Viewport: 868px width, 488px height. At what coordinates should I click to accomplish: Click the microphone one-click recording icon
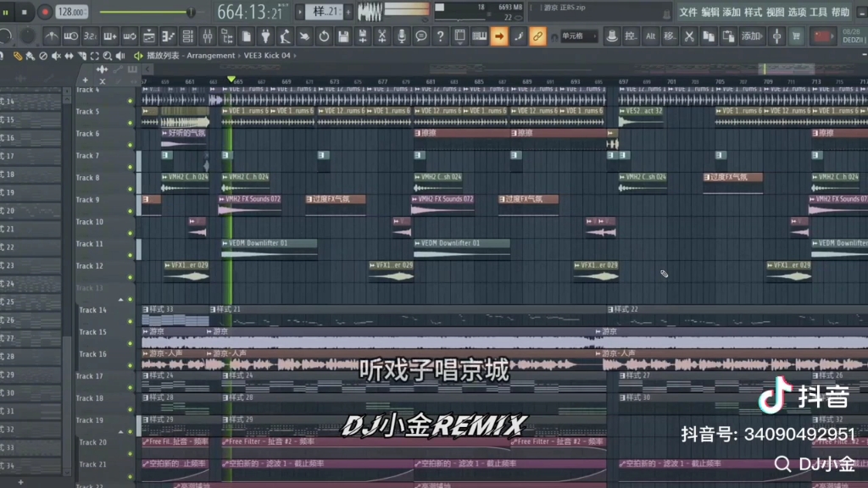(401, 36)
